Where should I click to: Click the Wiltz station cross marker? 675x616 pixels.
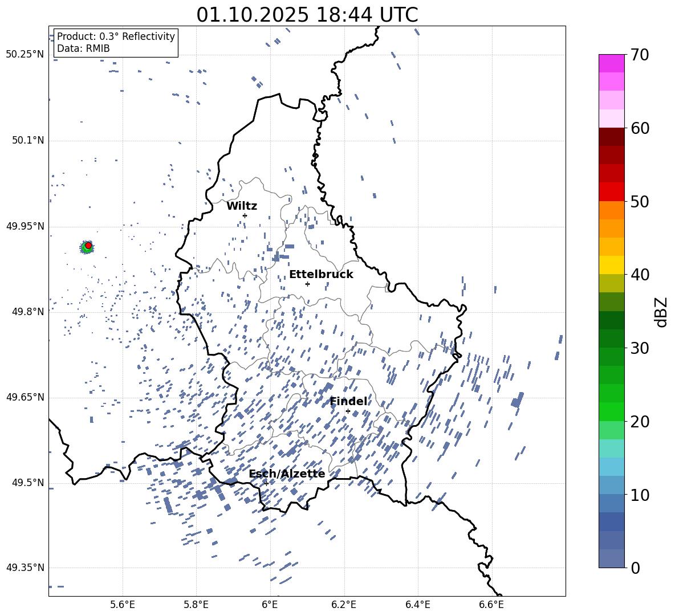(245, 215)
